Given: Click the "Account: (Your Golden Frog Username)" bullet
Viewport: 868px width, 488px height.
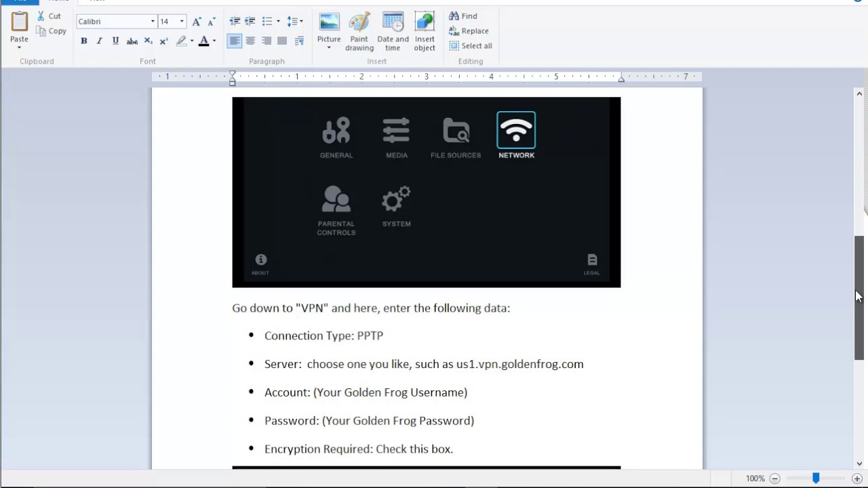Looking at the screenshot, I should coord(366,392).
